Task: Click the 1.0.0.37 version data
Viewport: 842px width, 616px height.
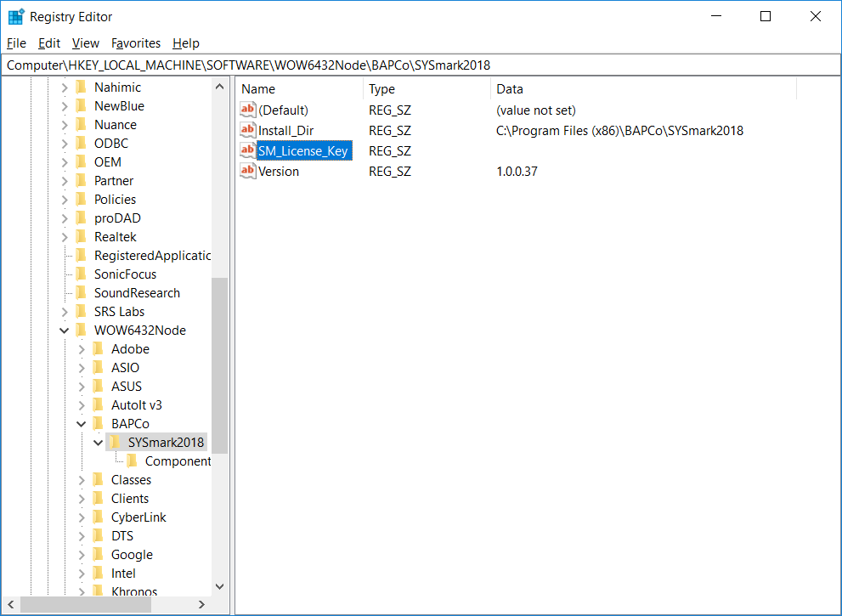Action: tap(517, 172)
